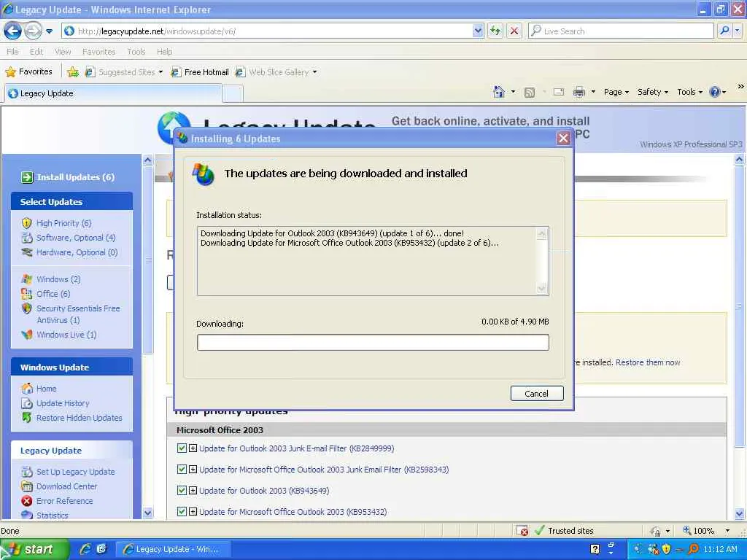The height and width of the screenshot is (560, 747).
Task: Click the green Install Updates arrow icon
Action: 27,177
